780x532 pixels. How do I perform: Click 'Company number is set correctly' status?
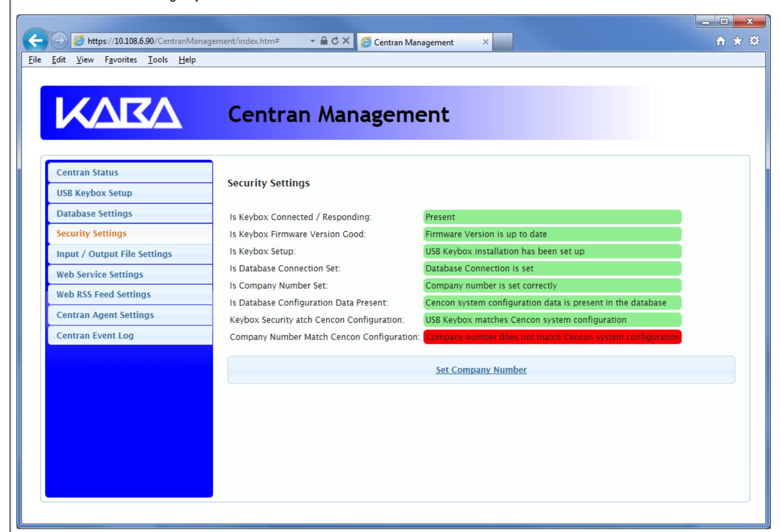coord(552,286)
